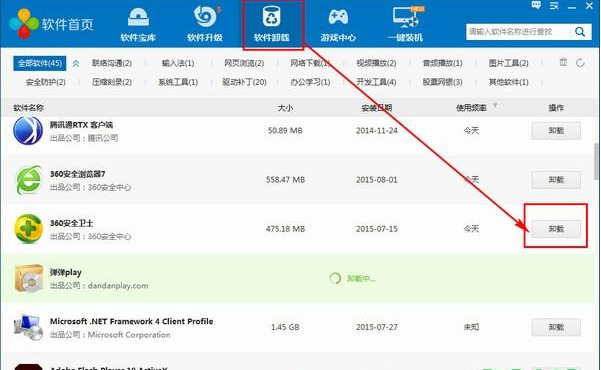Select the 1.45 GB size cell
The width and height of the screenshot is (601, 370).
[x=285, y=327]
